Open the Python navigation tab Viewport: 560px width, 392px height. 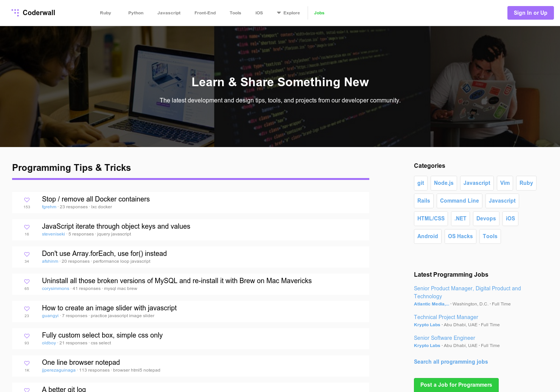[x=135, y=12]
